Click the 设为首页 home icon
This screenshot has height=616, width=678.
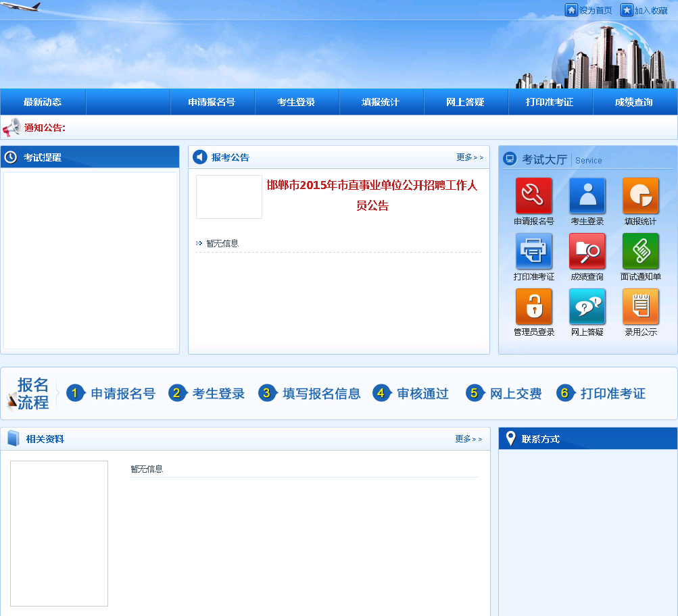571,10
